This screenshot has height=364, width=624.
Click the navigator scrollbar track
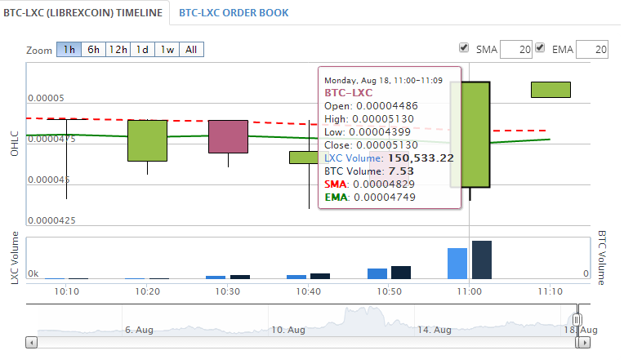[x=306, y=342]
